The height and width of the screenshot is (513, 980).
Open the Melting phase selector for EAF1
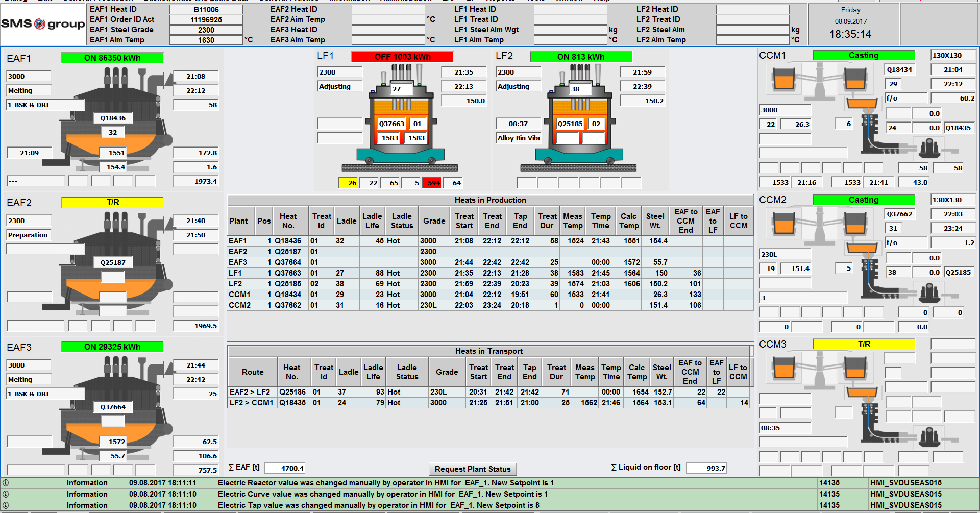28,90
